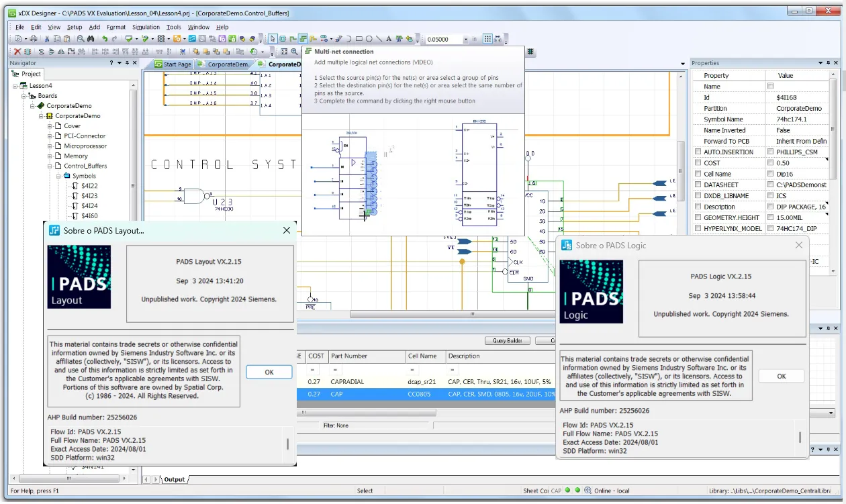Click OK in PADS Layout about dialog
The image size is (846, 504).
[269, 372]
